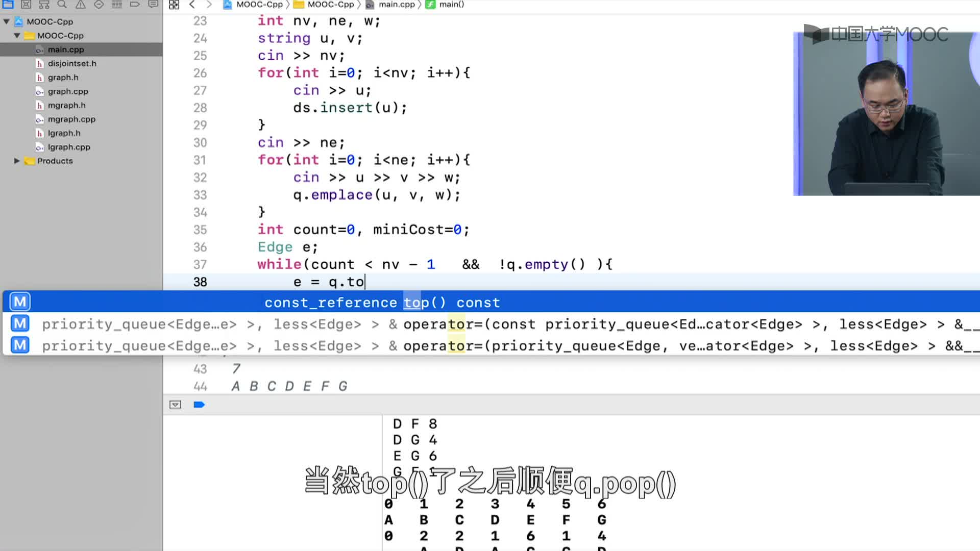Click the disjointset.h header icon
Screen dimensions: 980x551
[39, 64]
